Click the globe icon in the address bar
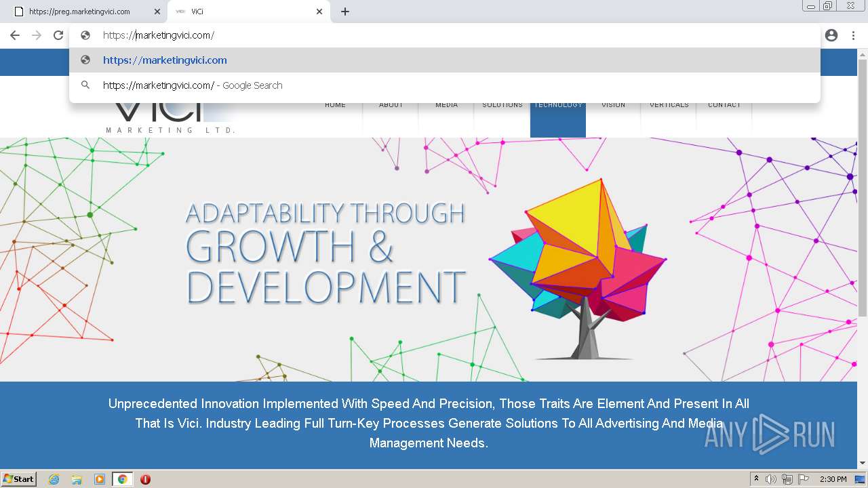 [x=85, y=35]
